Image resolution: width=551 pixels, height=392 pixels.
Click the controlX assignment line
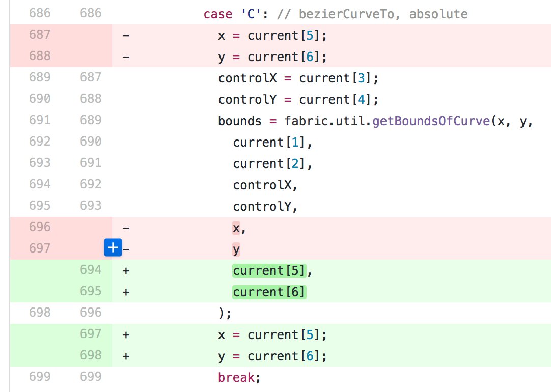(x=298, y=78)
